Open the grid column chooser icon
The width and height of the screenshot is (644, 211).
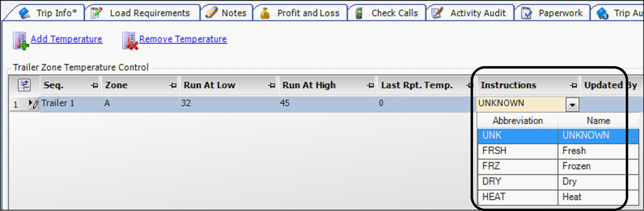click(25, 85)
